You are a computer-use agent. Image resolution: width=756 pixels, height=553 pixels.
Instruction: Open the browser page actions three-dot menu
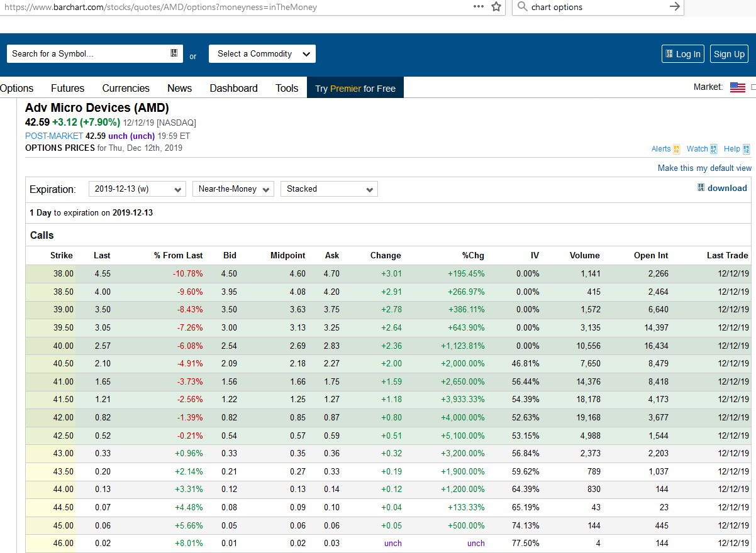tap(479, 7)
